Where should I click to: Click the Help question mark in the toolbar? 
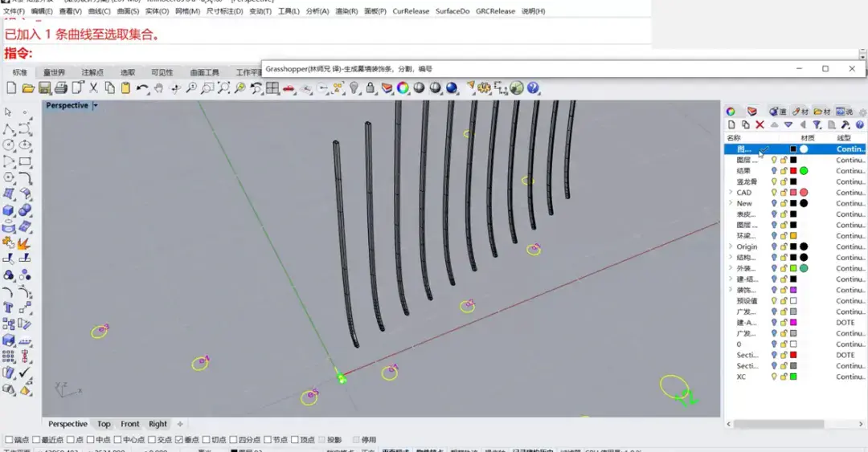pos(533,88)
